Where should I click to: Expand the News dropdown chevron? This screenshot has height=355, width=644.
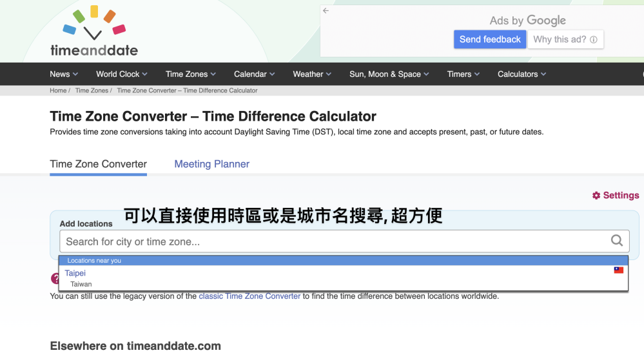click(75, 74)
